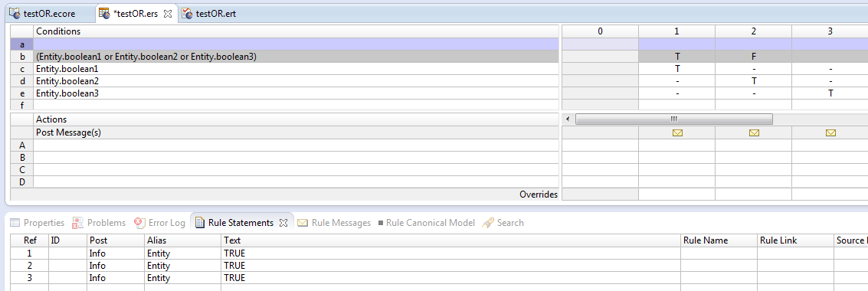
Task: Click the Rule Name column header
Action: click(x=719, y=240)
